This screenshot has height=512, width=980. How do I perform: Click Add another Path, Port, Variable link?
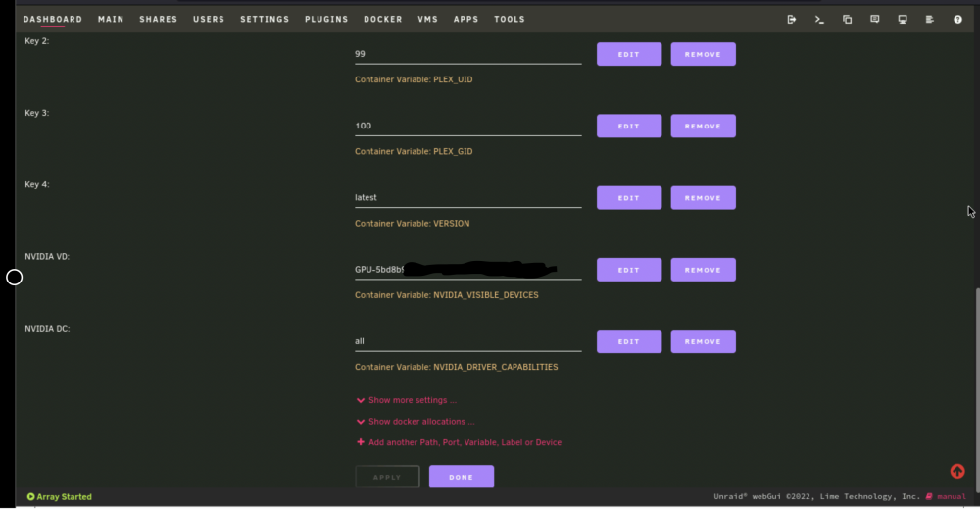(465, 442)
